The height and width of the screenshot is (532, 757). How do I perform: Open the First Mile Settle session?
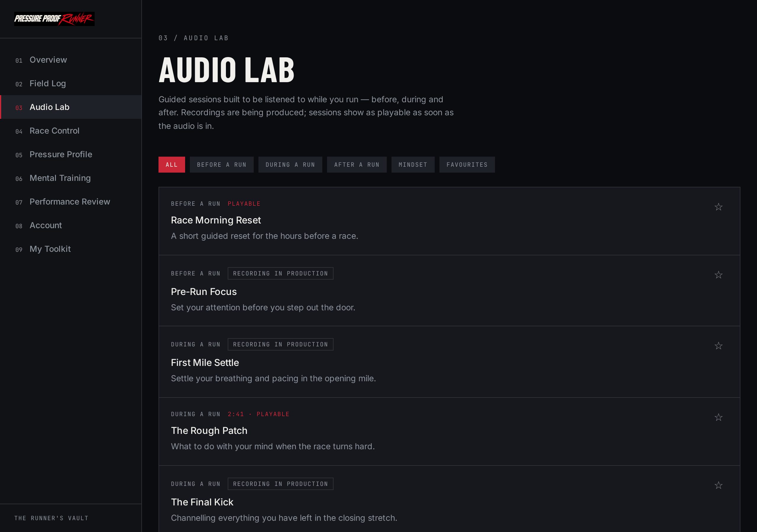click(x=205, y=363)
